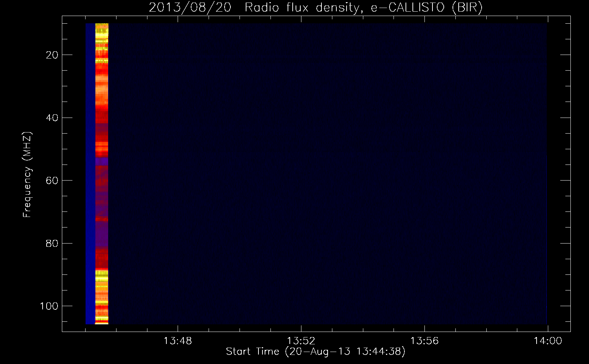The width and height of the screenshot is (589, 364).
Task: Click the 20 frequency tick label
Action: (52, 55)
